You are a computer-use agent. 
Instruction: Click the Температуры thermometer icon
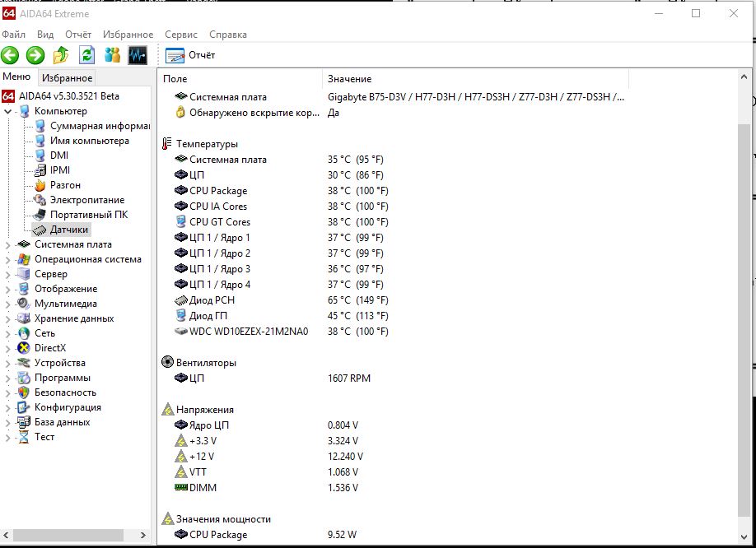click(167, 143)
